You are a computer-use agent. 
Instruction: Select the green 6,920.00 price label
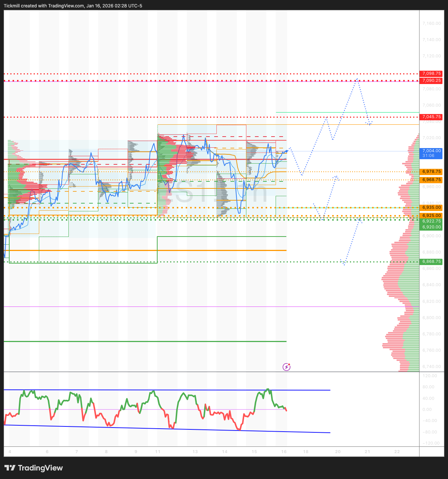(431, 227)
